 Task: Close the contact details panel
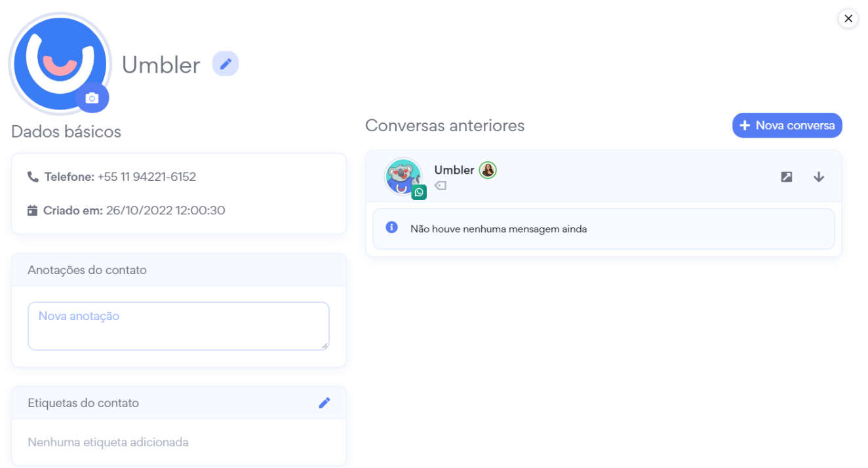click(x=848, y=18)
